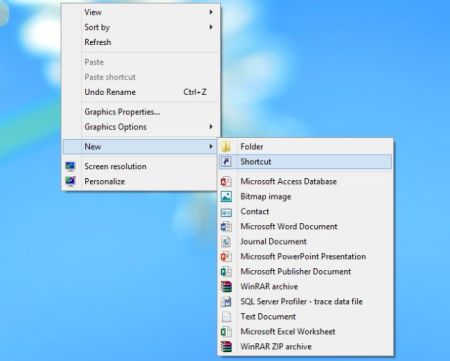Create a new Folder

tap(305, 147)
